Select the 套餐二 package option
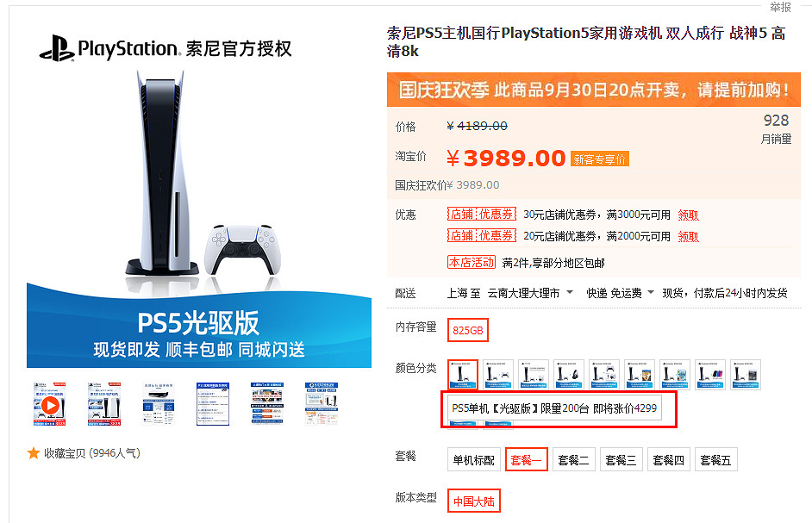The height and width of the screenshot is (523, 812). [x=573, y=460]
